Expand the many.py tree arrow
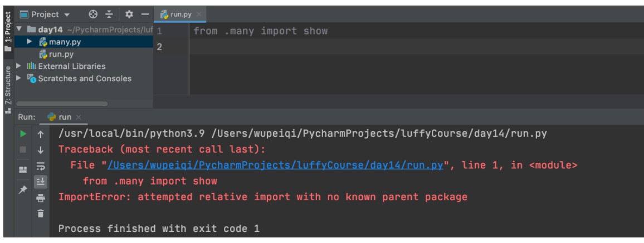The image size is (644, 243). click(30, 42)
